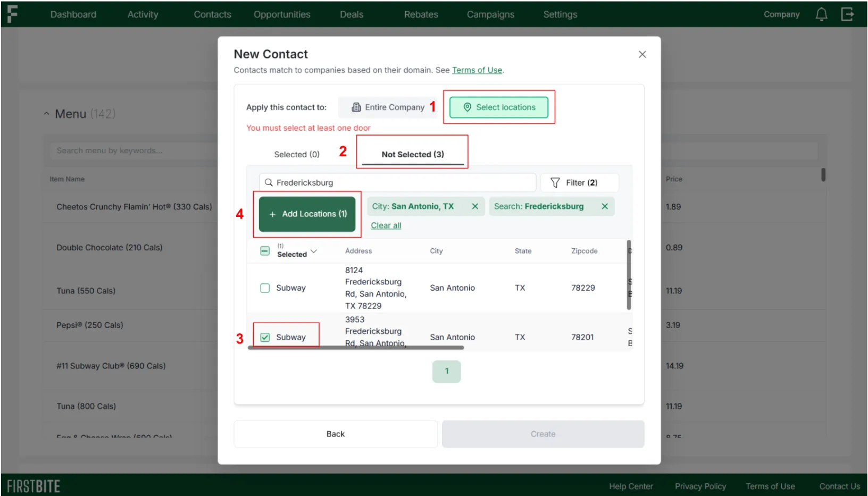Close the New Contact dialog

click(x=642, y=54)
